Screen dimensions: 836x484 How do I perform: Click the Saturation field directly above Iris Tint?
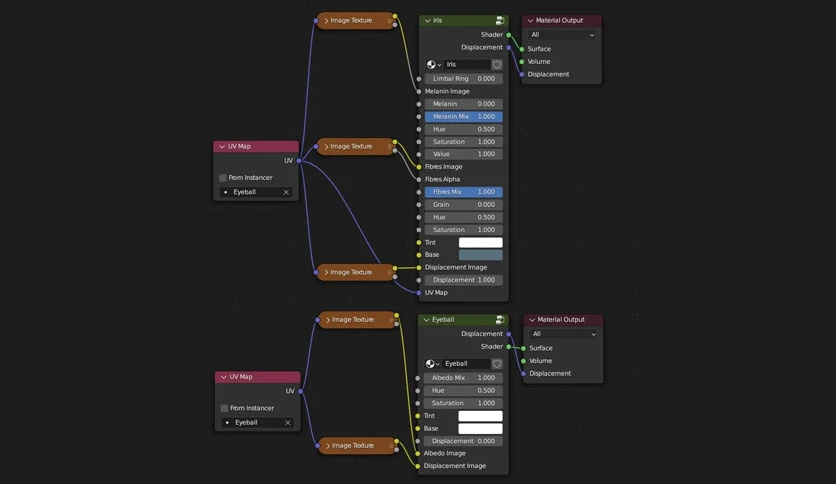tap(463, 230)
